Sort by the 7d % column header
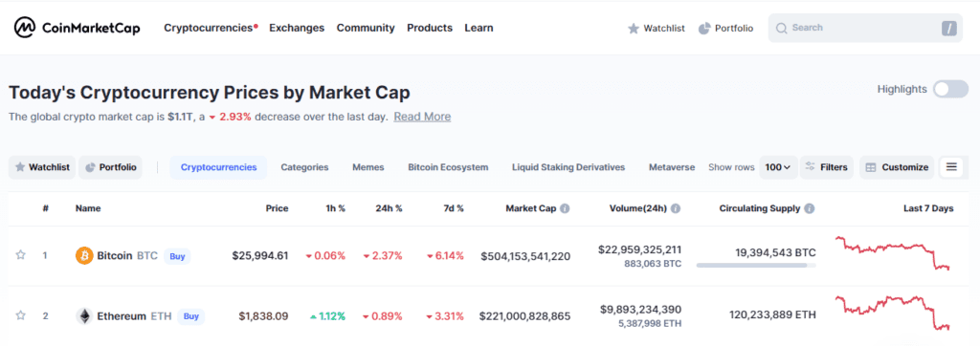This screenshot has height=346, width=980. 453,208
